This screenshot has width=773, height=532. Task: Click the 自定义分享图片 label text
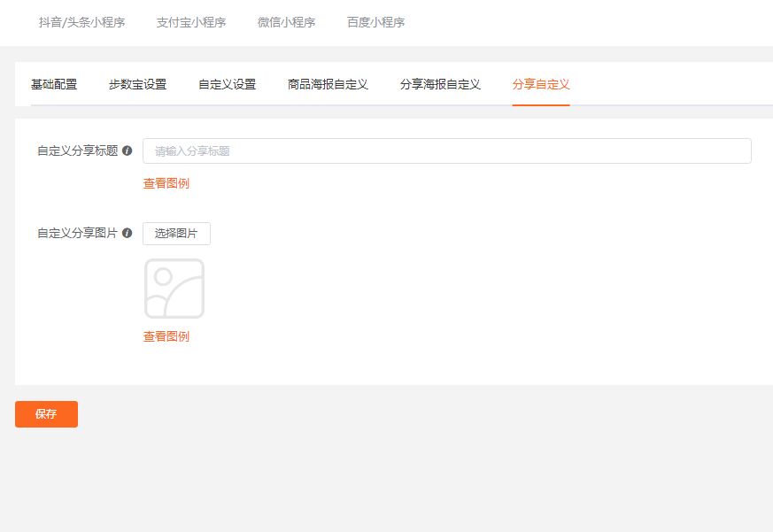(x=78, y=233)
